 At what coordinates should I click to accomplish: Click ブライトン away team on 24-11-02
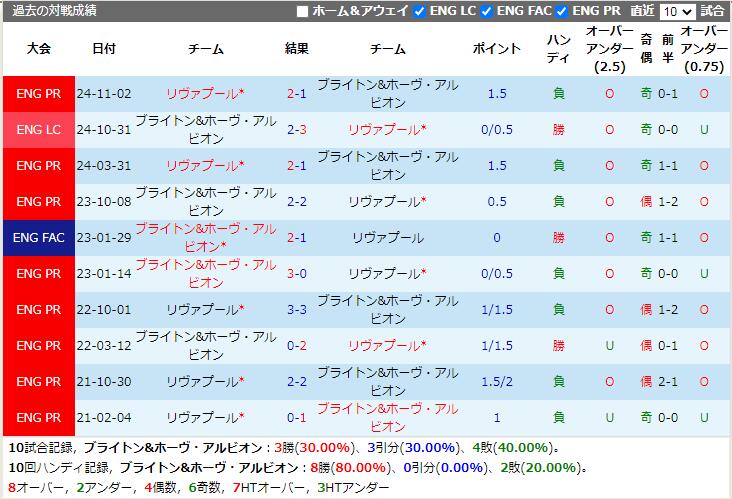click(387, 94)
